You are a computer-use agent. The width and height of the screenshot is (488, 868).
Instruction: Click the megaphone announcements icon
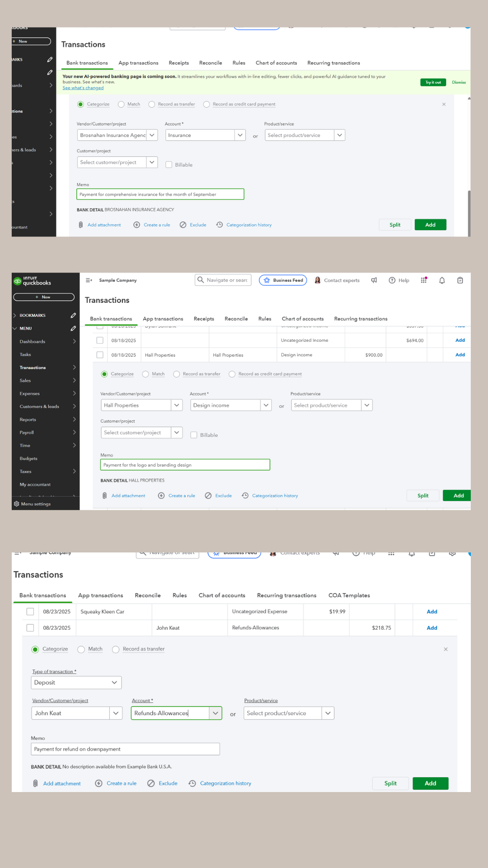(x=374, y=280)
